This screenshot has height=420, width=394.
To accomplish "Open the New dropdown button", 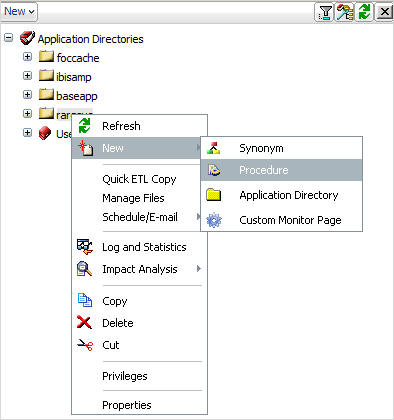I will tap(19, 12).
